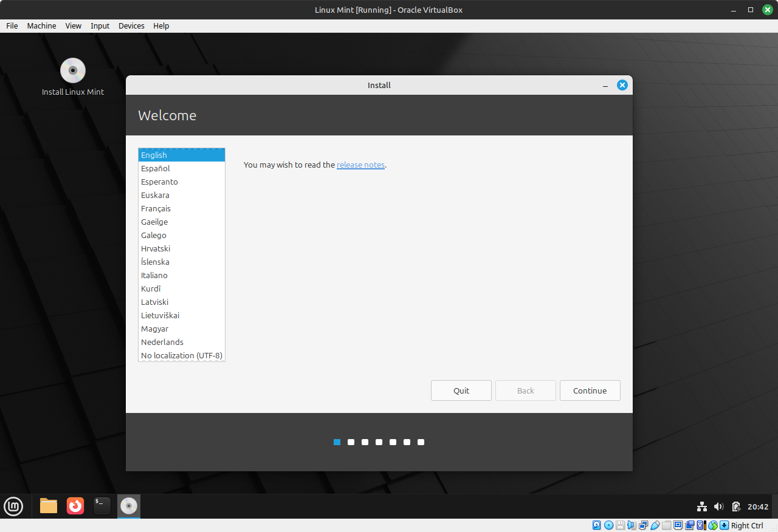Open the Install Linux Mint desktop icon
The image size is (778, 532).
[x=73, y=77]
